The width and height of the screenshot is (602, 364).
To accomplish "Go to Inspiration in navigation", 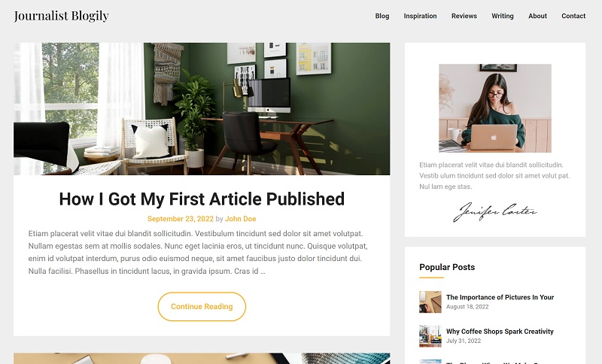I will tap(420, 16).
